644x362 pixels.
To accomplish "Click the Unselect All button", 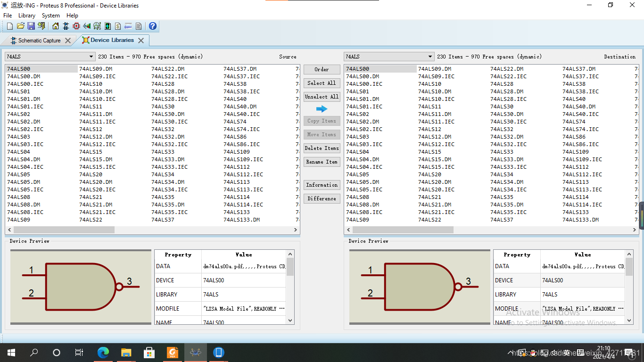I will point(322,97).
